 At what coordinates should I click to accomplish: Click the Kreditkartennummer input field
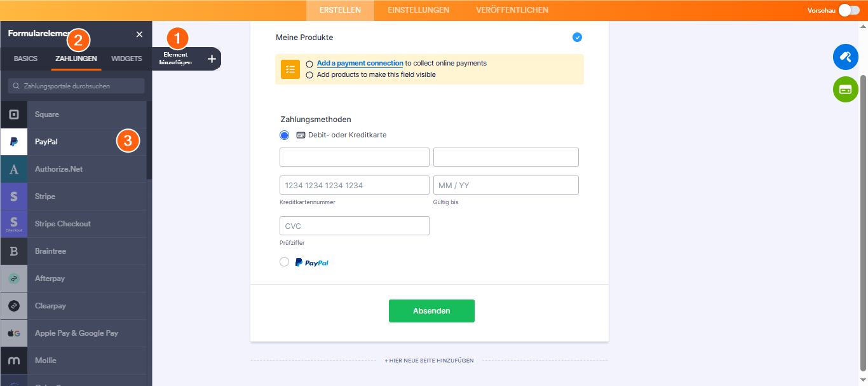coord(354,185)
